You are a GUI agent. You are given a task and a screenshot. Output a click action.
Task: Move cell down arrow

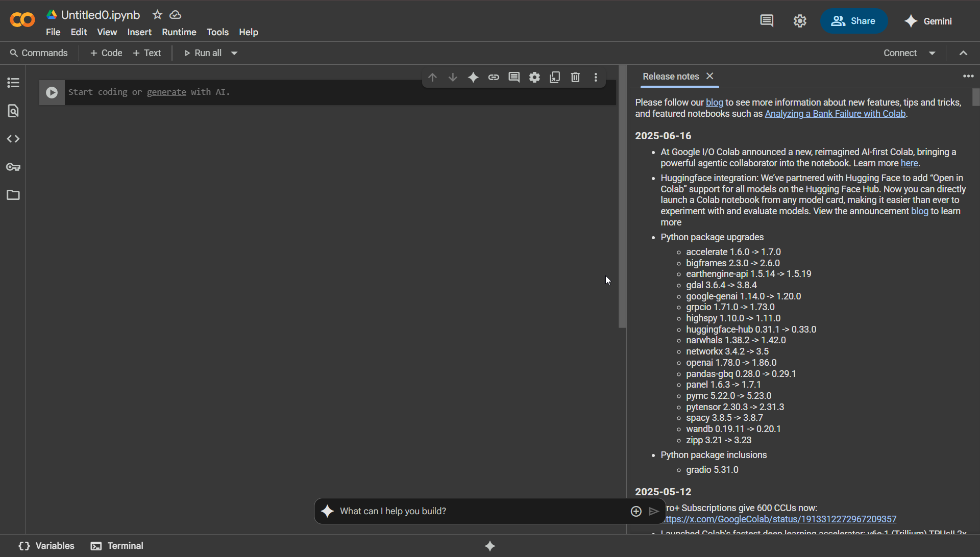point(453,77)
